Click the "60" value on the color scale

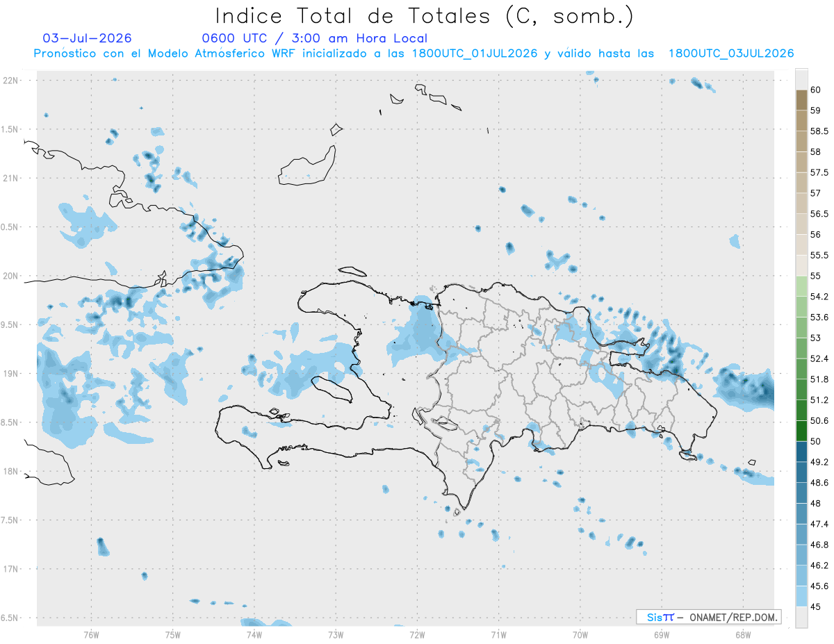(817, 90)
